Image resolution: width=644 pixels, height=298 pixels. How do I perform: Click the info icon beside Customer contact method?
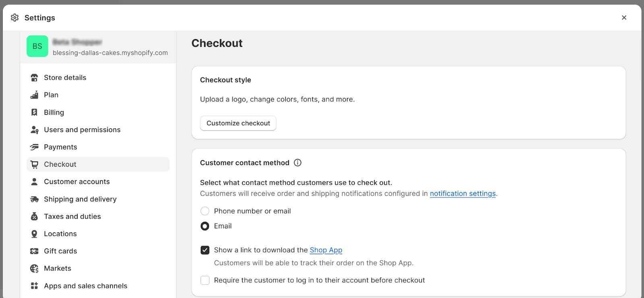tap(297, 163)
